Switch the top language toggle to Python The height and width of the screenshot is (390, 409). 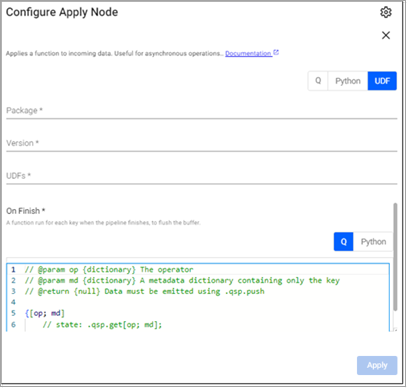point(348,81)
